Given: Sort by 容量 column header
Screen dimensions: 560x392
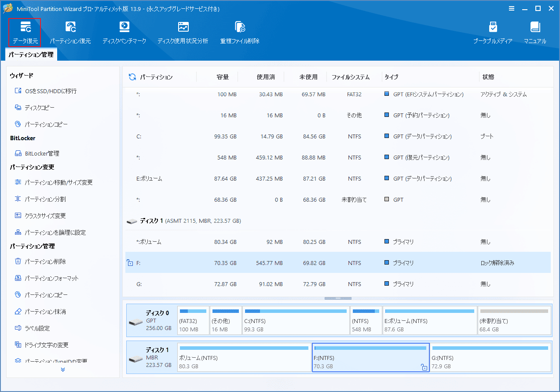Looking at the screenshot, I should pyautogui.click(x=223, y=77).
